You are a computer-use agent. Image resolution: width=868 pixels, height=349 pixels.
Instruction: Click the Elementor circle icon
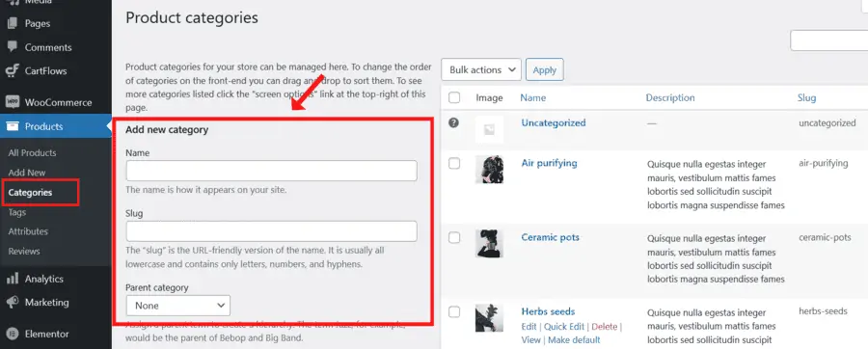tap(13, 335)
